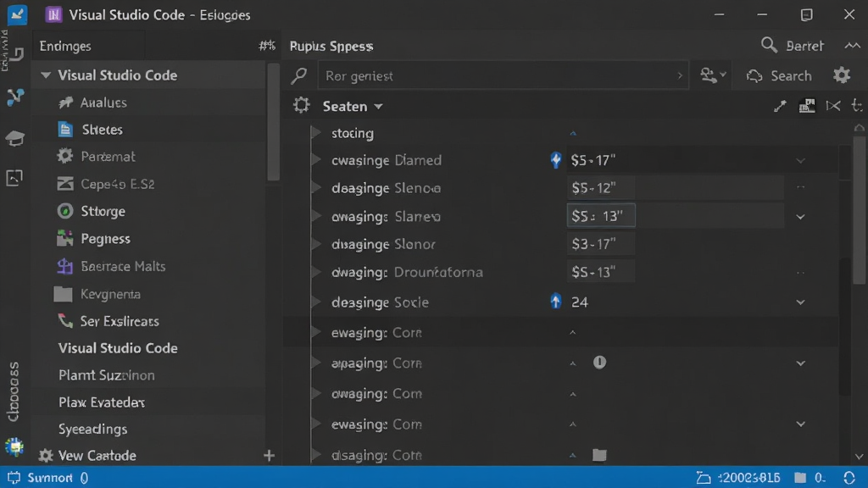868x488 pixels.
Task: Click the #% badge on Endimges header
Action: [267, 46]
